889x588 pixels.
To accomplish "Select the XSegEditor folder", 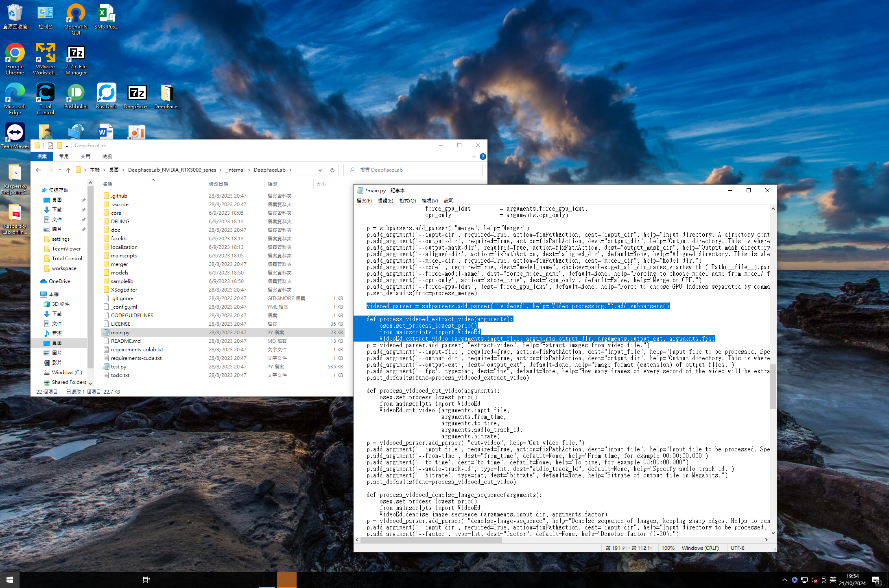I will (x=223, y=290).
